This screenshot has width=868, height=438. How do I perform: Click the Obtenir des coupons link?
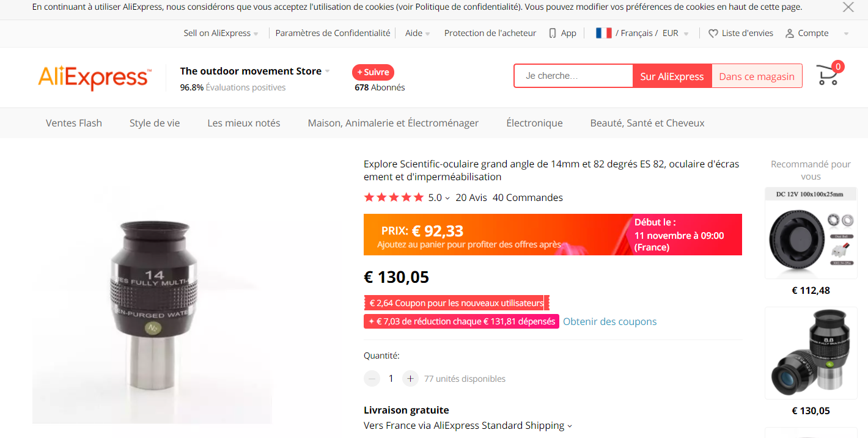click(609, 321)
